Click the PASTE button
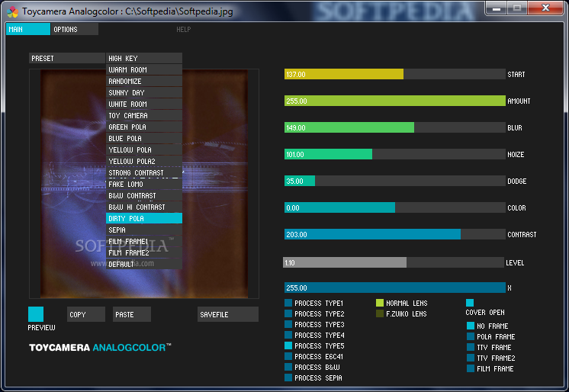 point(132,314)
